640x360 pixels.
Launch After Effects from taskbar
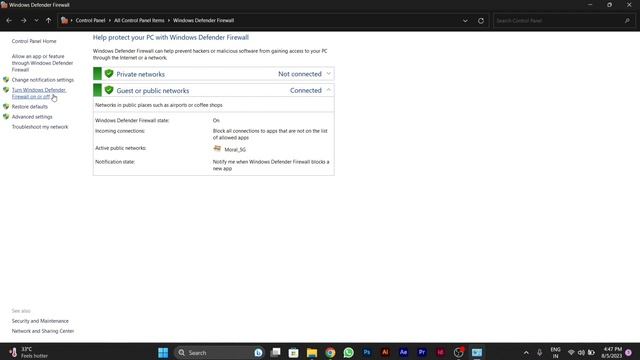pos(403,352)
